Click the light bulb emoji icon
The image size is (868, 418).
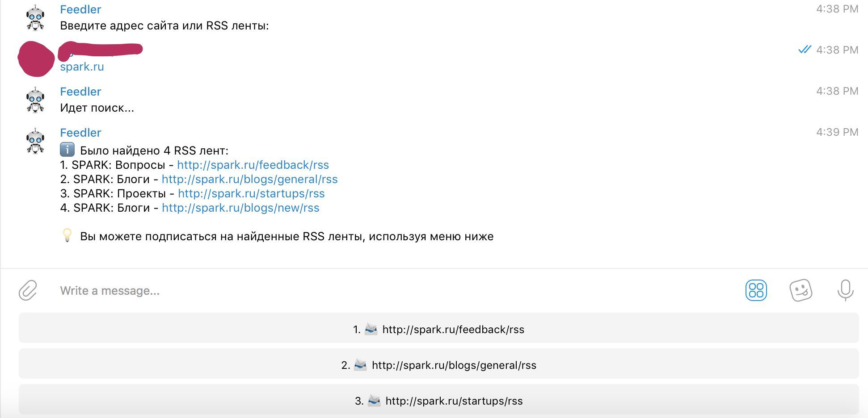point(67,235)
